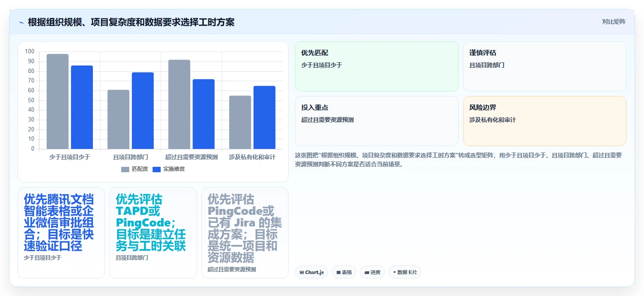
Task: Click the header icon beside the title
Action: pos(21,22)
